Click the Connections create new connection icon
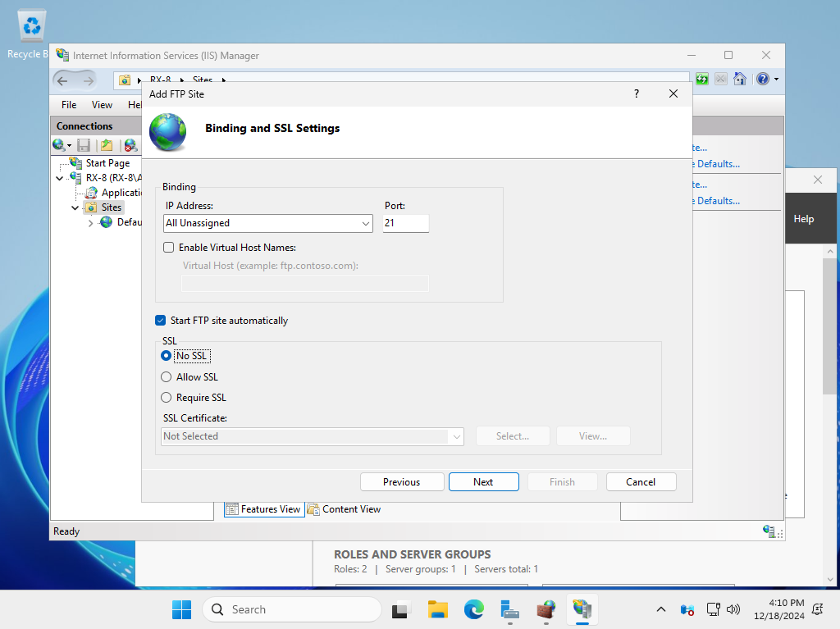This screenshot has width=840, height=629. click(59, 144)
